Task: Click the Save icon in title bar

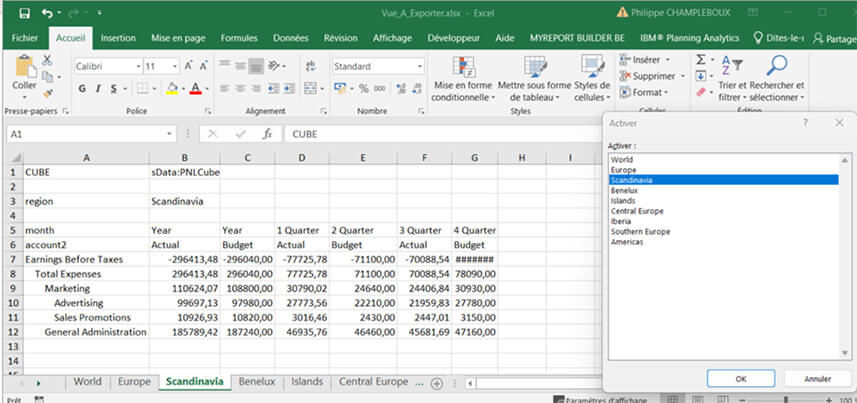Action: pyautogui.click(x=25, y=14)
